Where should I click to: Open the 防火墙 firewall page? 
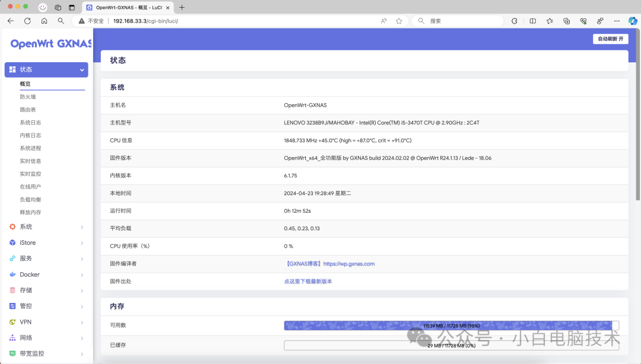[28, 97]
